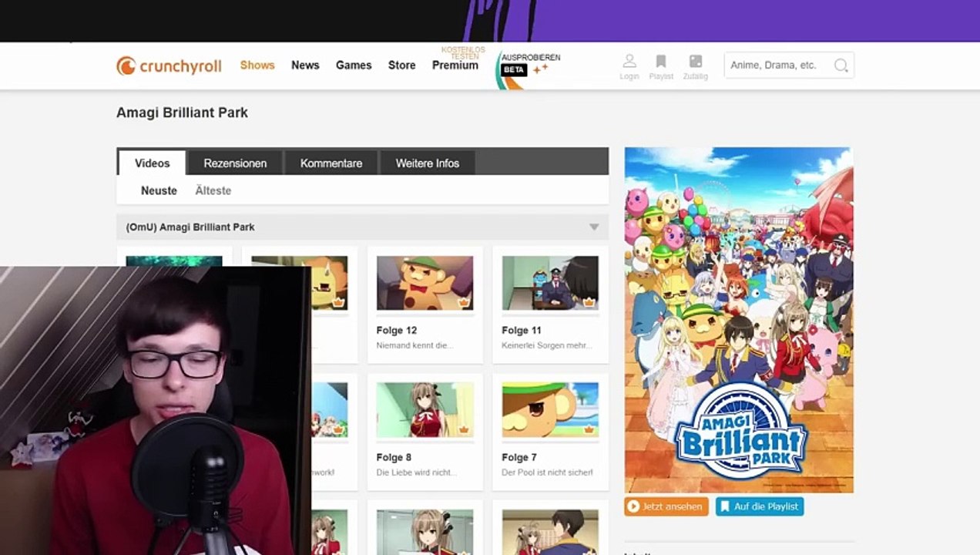Click the Zufällig dice icon

[x=696, y=62]
